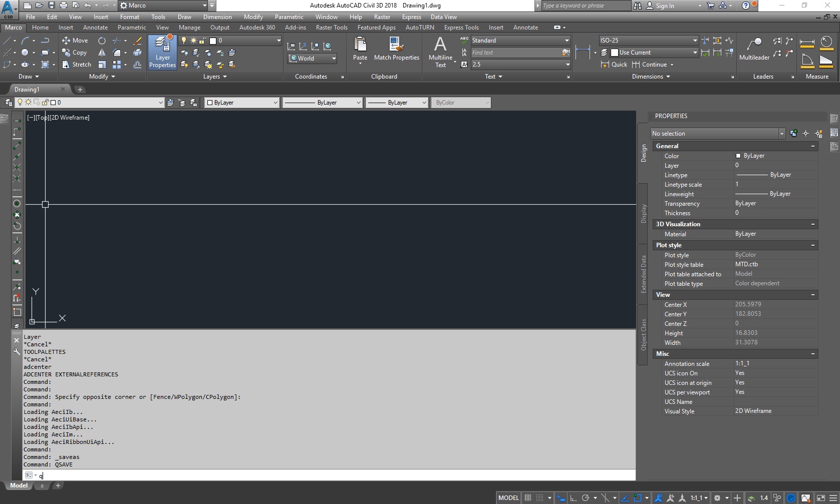Toggle the grid display in status bar

(527, 497)
